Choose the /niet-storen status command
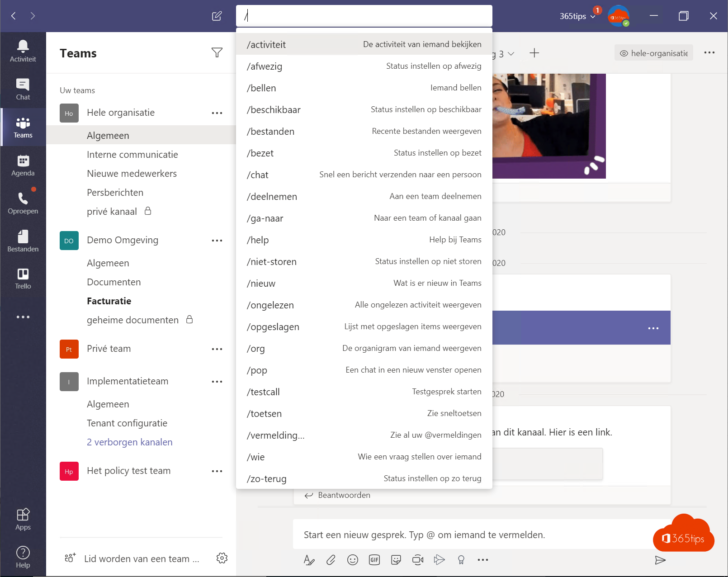The image size is (728, 577). point(364,262)
